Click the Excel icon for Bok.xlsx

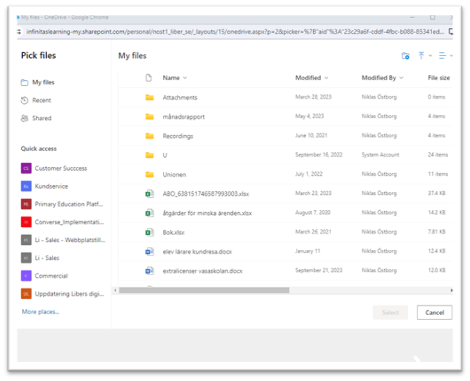pos(149,232)
